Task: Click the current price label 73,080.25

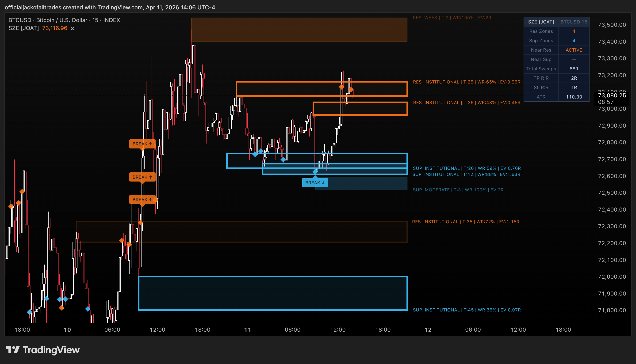Action: click(x=612, y=95)
